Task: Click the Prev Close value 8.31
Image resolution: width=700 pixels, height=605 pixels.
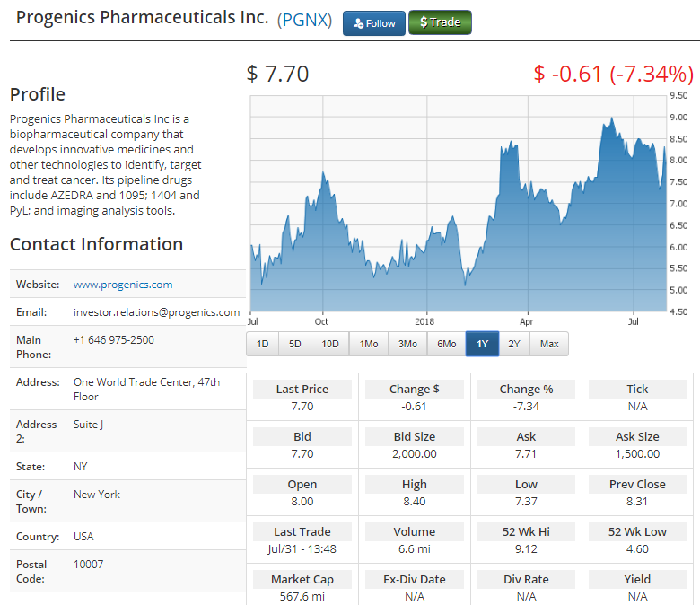Action: (637, 502)
